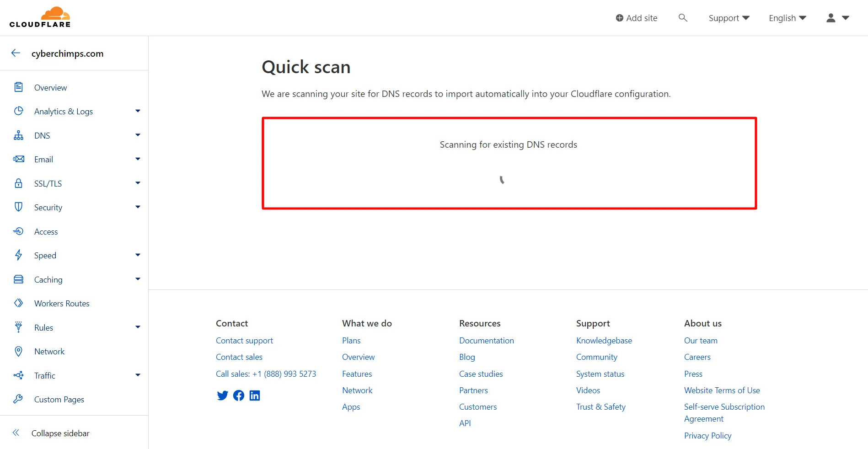Expand the Email submenu arrow
The image size is (868, 449).
(138, 159)
